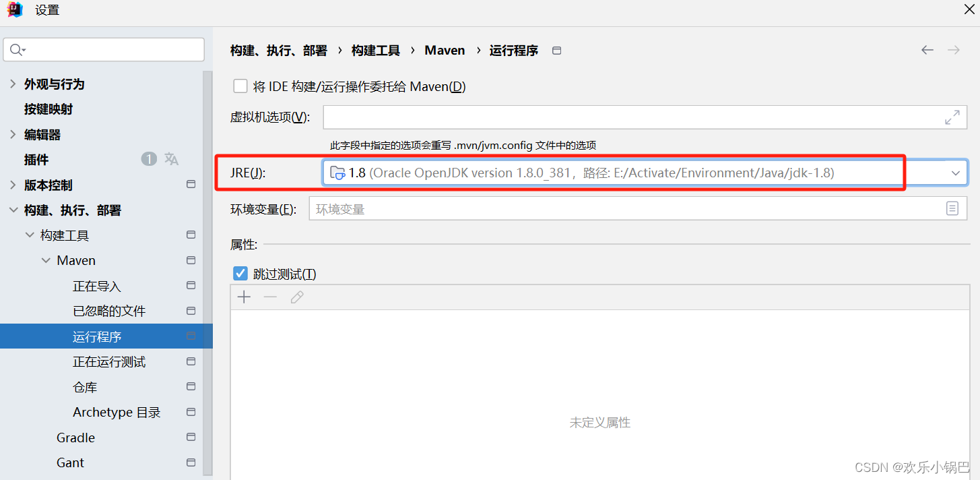Screen dimensions: 980x480
Task: Open the JRE selection dropdown
Action: click(x=955, y=173)
